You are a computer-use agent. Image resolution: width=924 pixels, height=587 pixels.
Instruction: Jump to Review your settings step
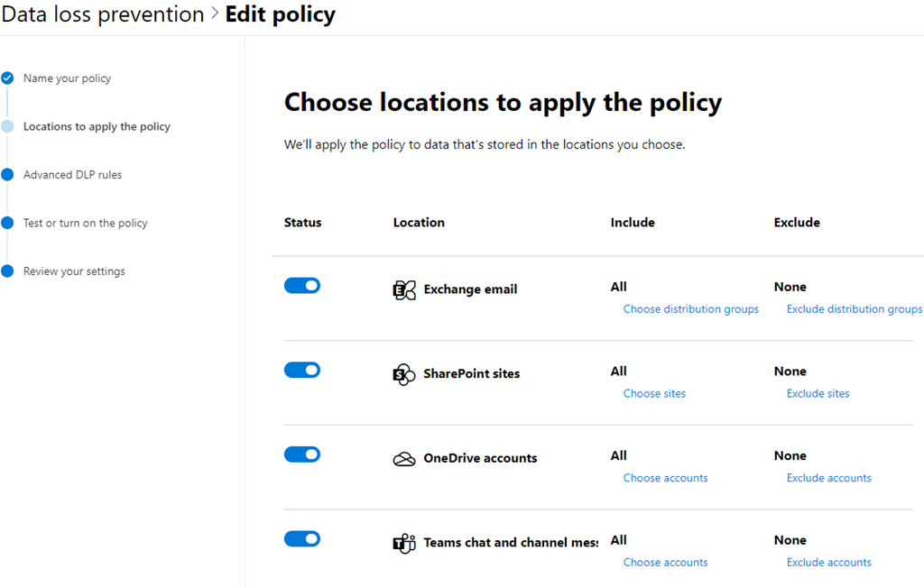(74, 271)
